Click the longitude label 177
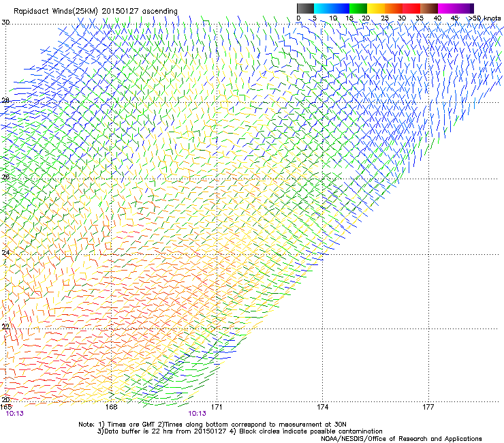The image size is (504, 443). [428, 407]
